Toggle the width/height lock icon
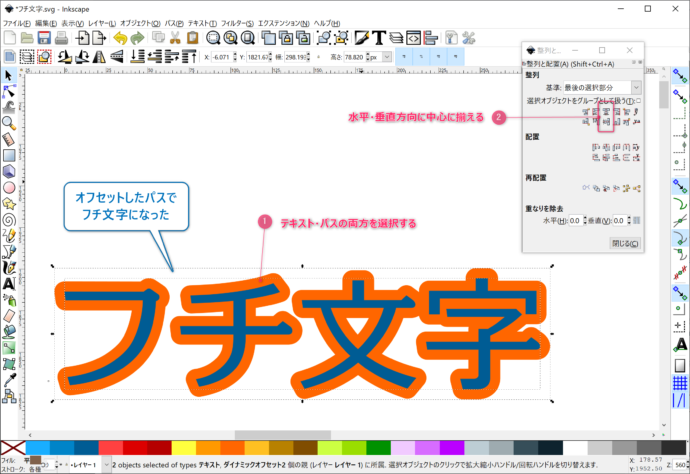690x474 pixels. (319, 57)
